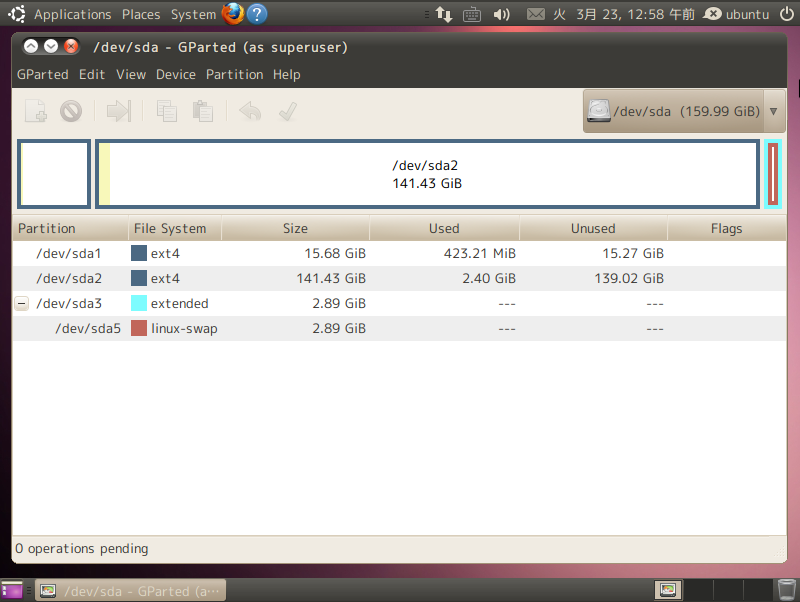Image resolution: width=800 pixels, height=602 pixels.
Task: Click the Size column header
Action: pyautogui.click(x=295, y=229)
